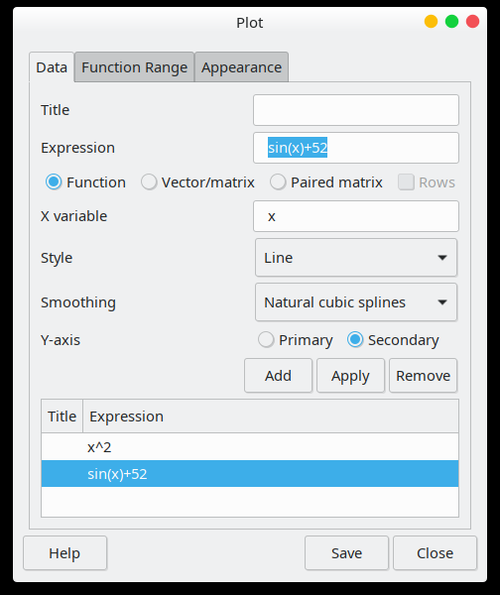Expand the Smoothing dropdown with Natural cubic splines
500x595 pixels.
click(x=356, y=302)
